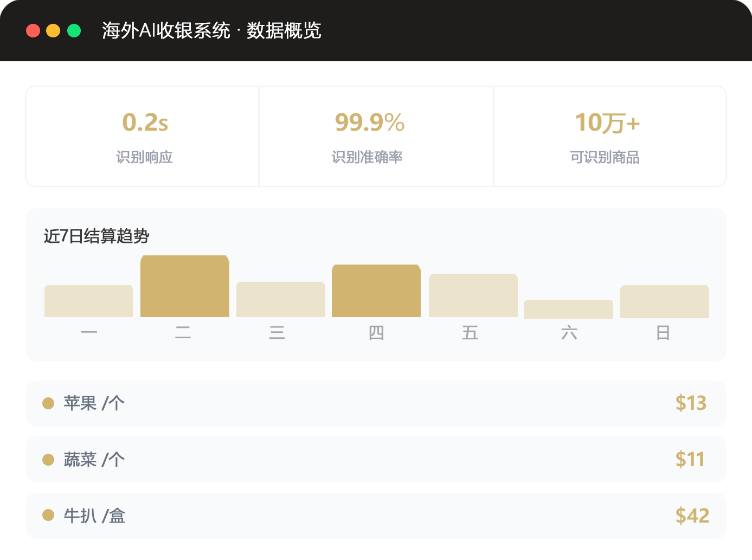The height and width of the screenshot is (560, 752).
Task: Click the Monday (一) bar in chart
Action: [x=89, y=301]
